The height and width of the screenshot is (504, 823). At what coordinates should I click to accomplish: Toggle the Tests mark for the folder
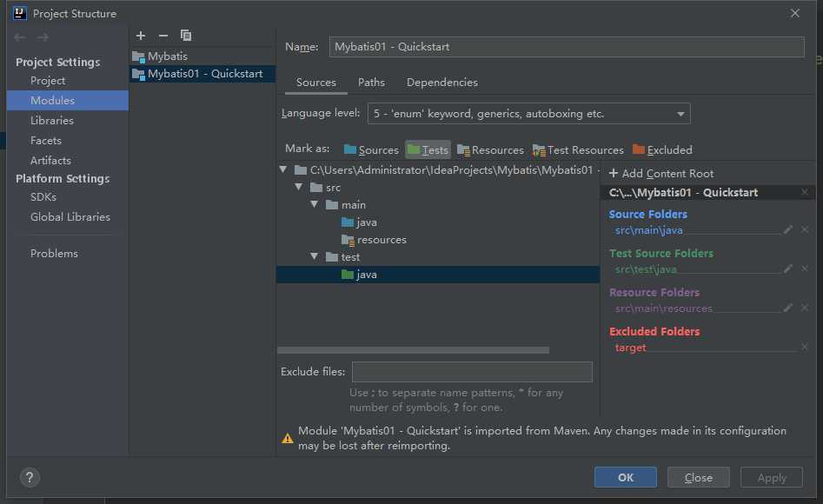tap(428, 150)
